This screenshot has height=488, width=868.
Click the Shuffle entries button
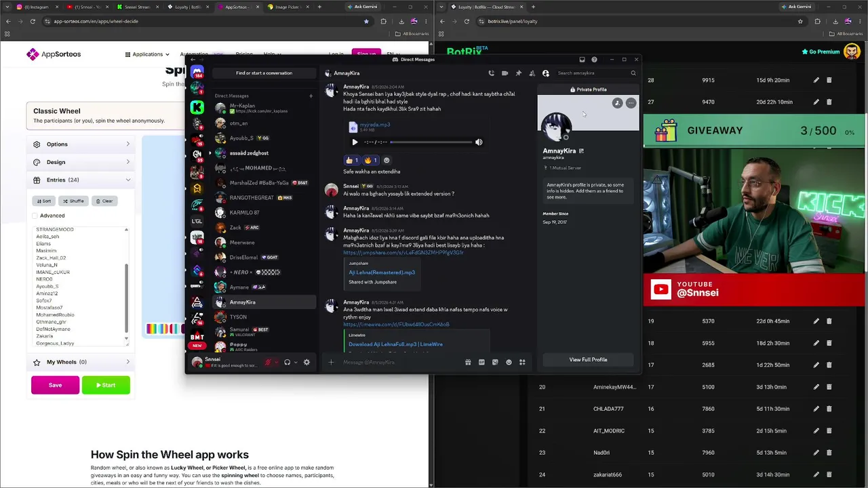coord(73,201)
